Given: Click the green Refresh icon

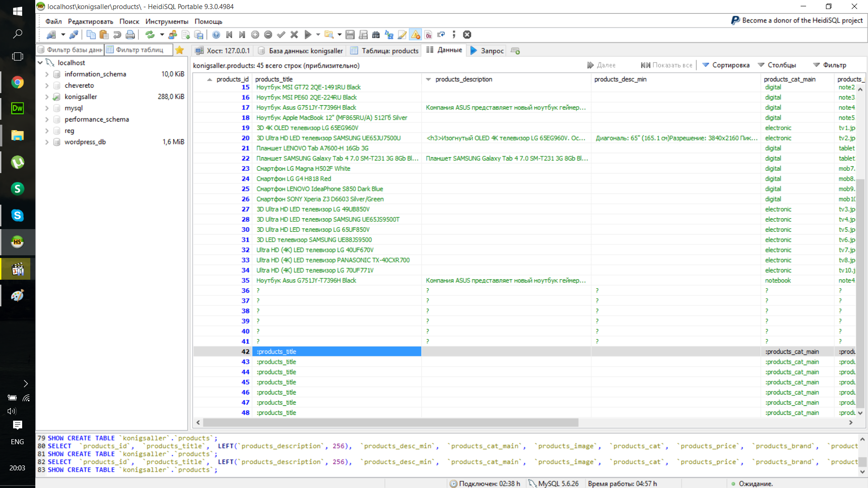Looking at the screenshot, I should pos(150,35).
